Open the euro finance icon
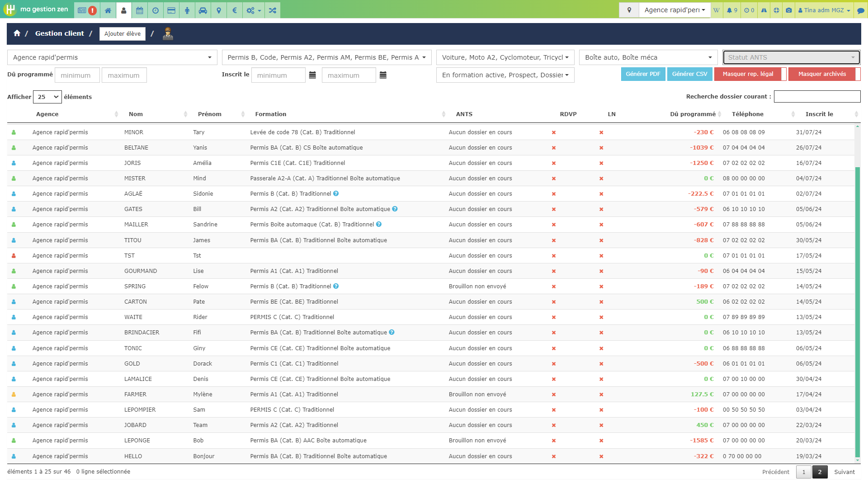The height and width of the screenshot is (488, 868). point(235,10)
